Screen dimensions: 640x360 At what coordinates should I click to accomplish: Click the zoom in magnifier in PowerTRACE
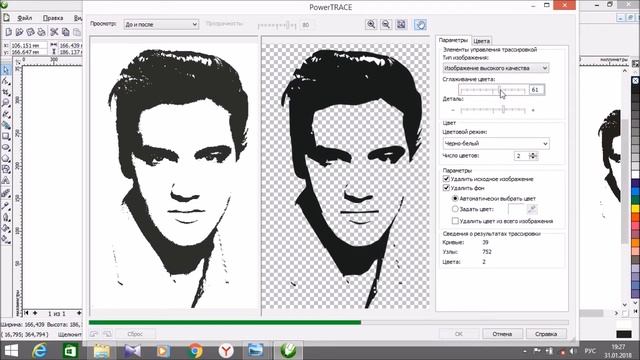tap(371, 24)
